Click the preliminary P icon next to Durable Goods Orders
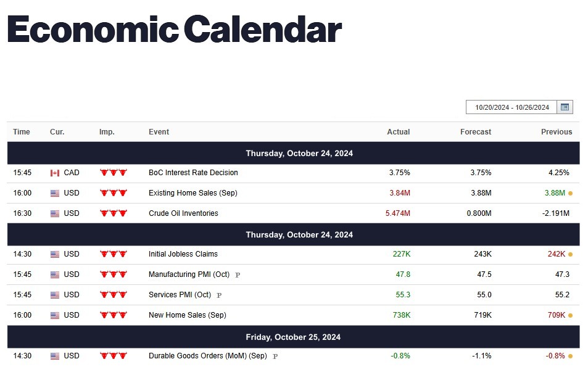 (275, 356)
